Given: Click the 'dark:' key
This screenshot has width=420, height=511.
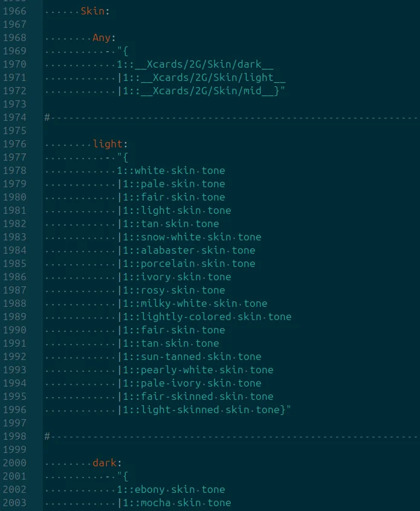Looking at the screenshot, I should coord(107,463).
